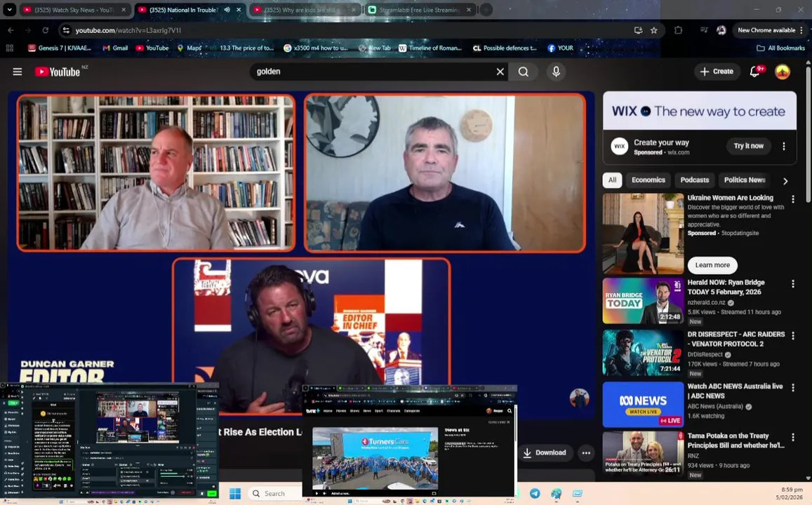Open the Ryan Bridge TODAY thumbnail
812x505 pixels.
[x=643, y=301]
